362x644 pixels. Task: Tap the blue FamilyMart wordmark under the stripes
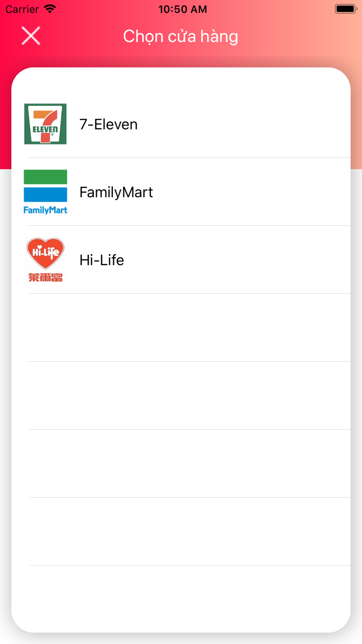point(45,210)
